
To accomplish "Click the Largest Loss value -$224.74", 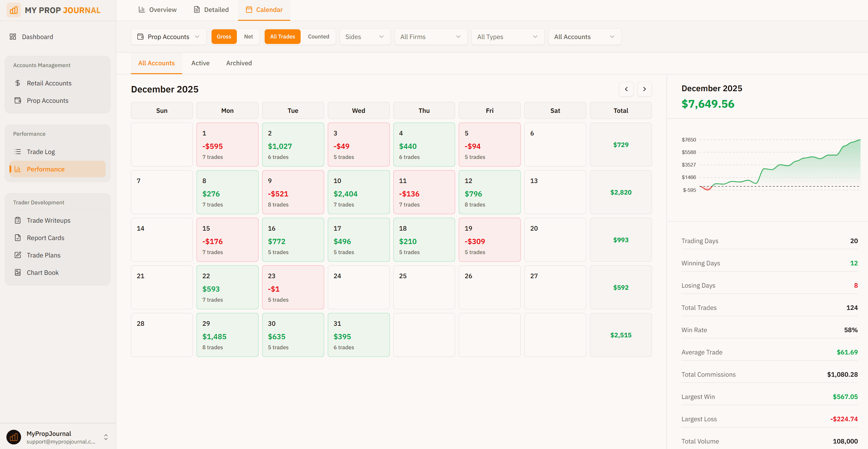I will click(844, 419).
